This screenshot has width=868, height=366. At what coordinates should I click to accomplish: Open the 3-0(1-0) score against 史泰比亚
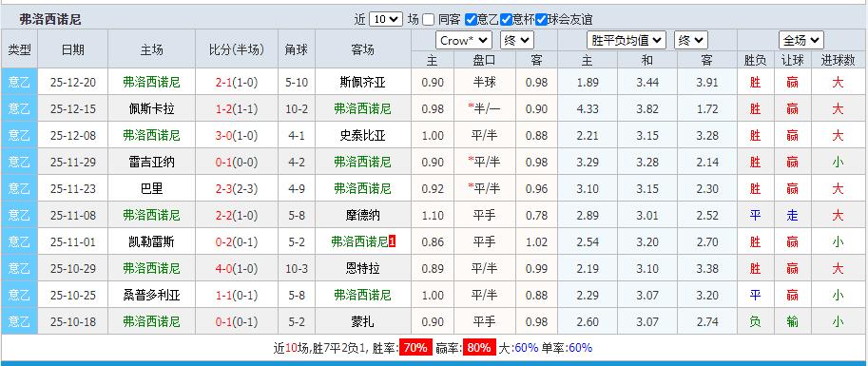click(x=237, y=136)
